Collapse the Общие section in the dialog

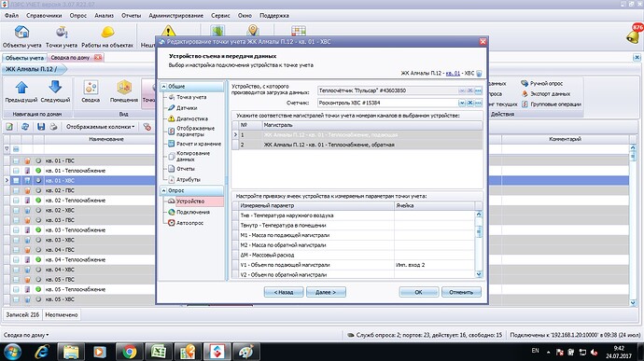(x=164, y=87)
